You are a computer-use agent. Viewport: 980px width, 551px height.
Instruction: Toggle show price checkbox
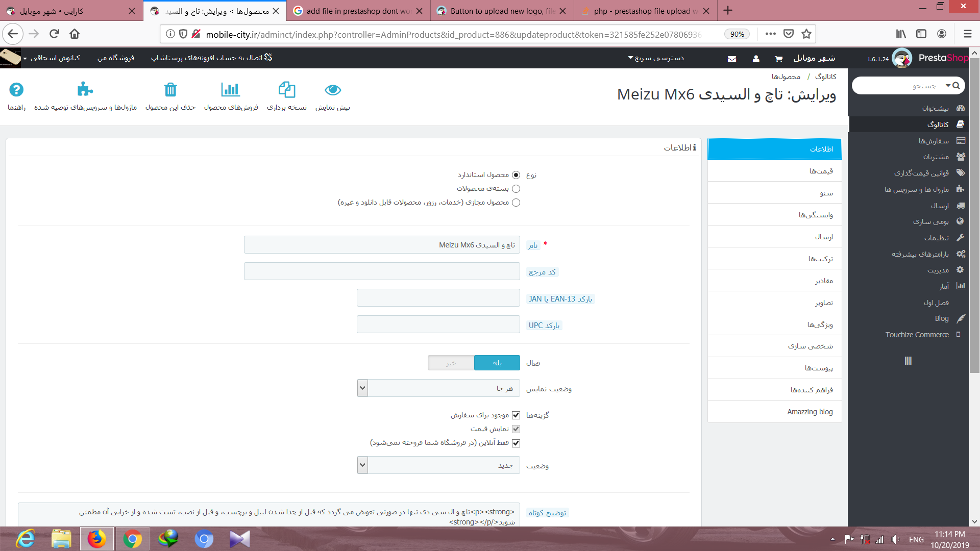pyautogui.click(x=516, y=429)
